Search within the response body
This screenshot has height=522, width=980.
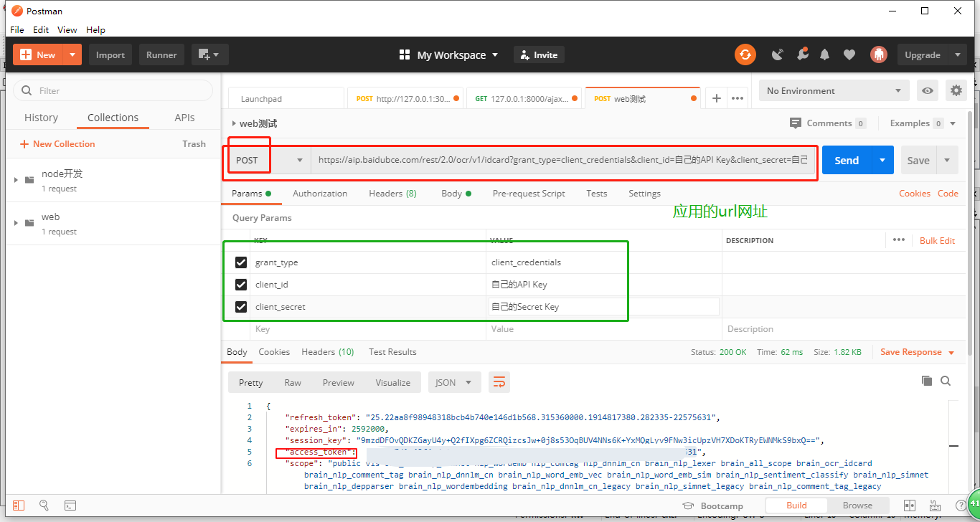[946, 381]
